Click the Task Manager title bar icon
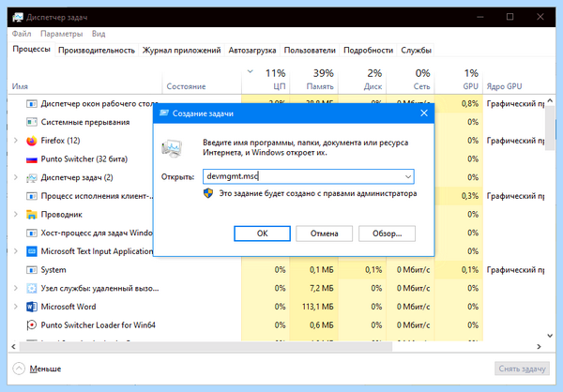The image size is (563, 392). click(x=18, y=17)
